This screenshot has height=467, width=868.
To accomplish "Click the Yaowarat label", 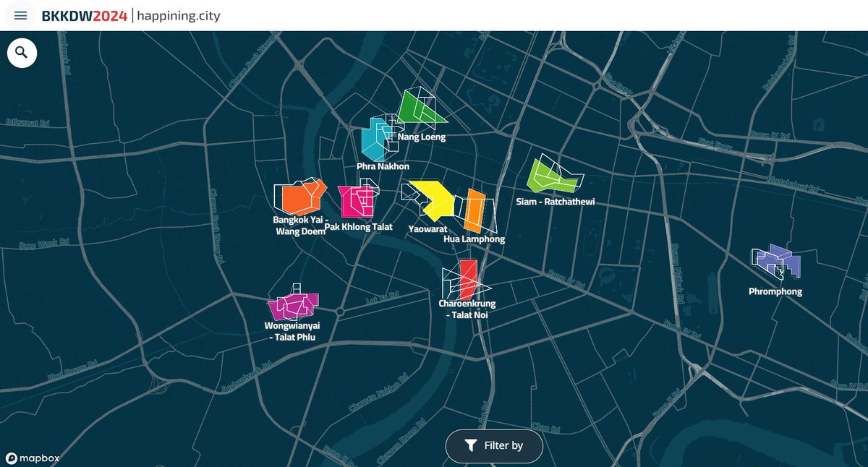I will [x=427, y=228].
